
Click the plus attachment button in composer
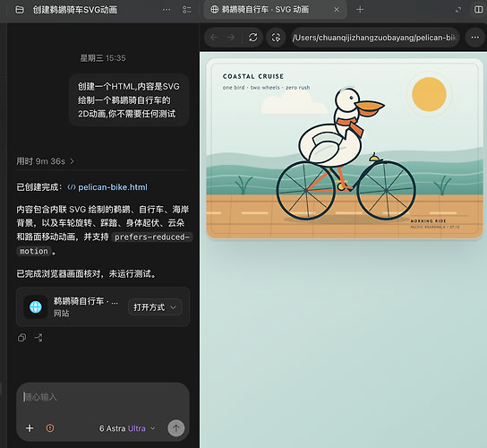[30, 428]
